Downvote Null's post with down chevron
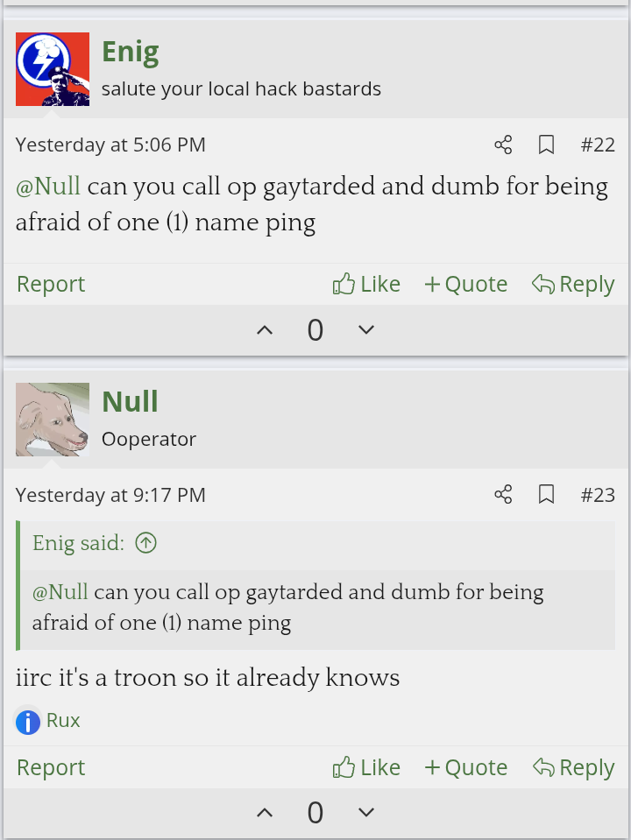The width and height of the screenshot is (631, 840). (366, 814)
